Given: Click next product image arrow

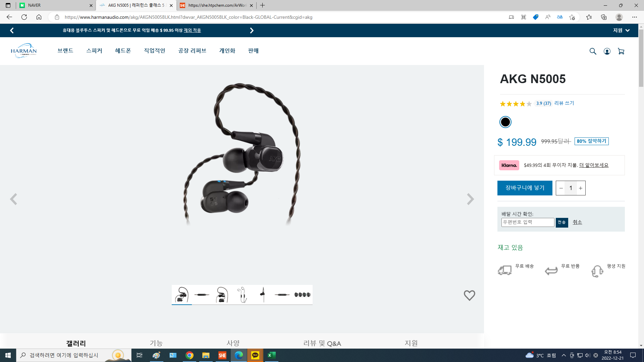Looking at the screenshot, I should (470, 199).
